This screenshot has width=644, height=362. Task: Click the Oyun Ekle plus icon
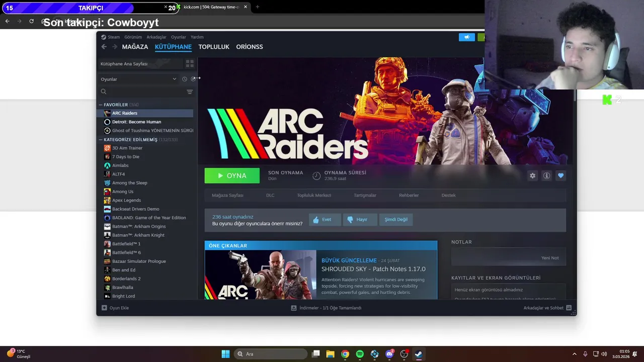104,308
